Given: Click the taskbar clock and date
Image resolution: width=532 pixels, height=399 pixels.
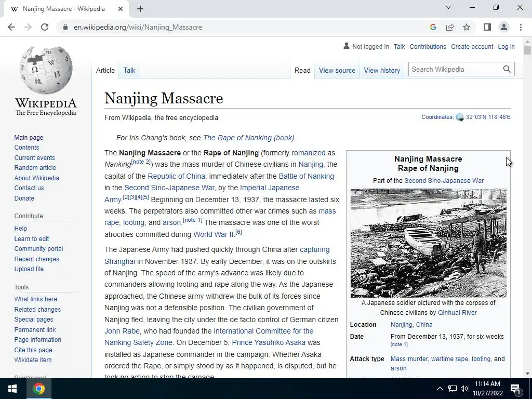Looking at the screenshot, I should [487, 389].
